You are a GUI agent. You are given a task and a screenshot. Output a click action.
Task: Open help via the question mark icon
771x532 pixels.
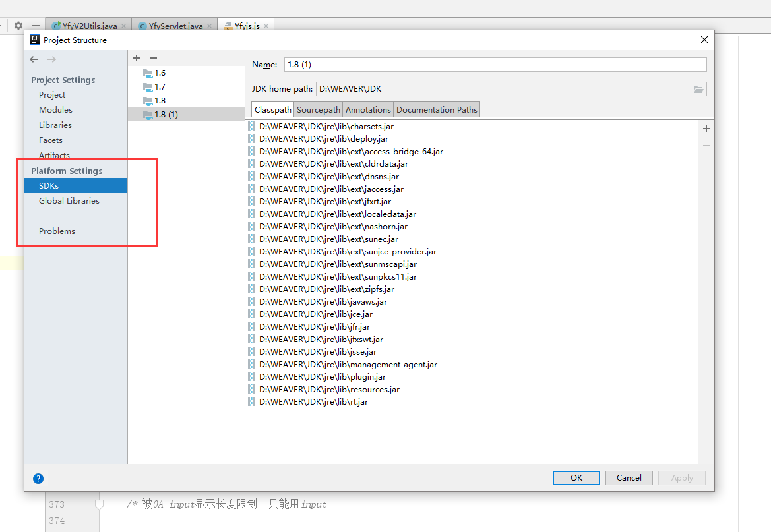pos(38,479)
